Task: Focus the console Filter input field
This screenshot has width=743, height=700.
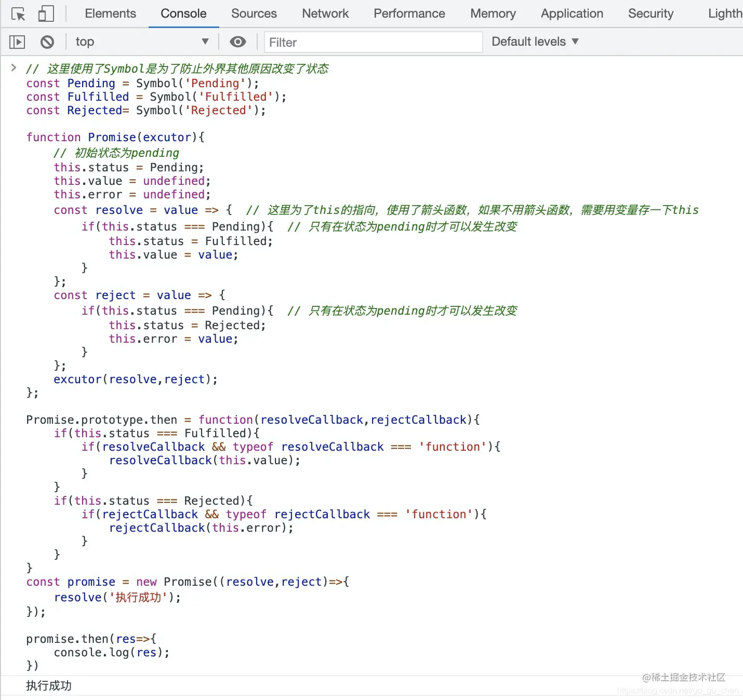Action: (374, 42)
